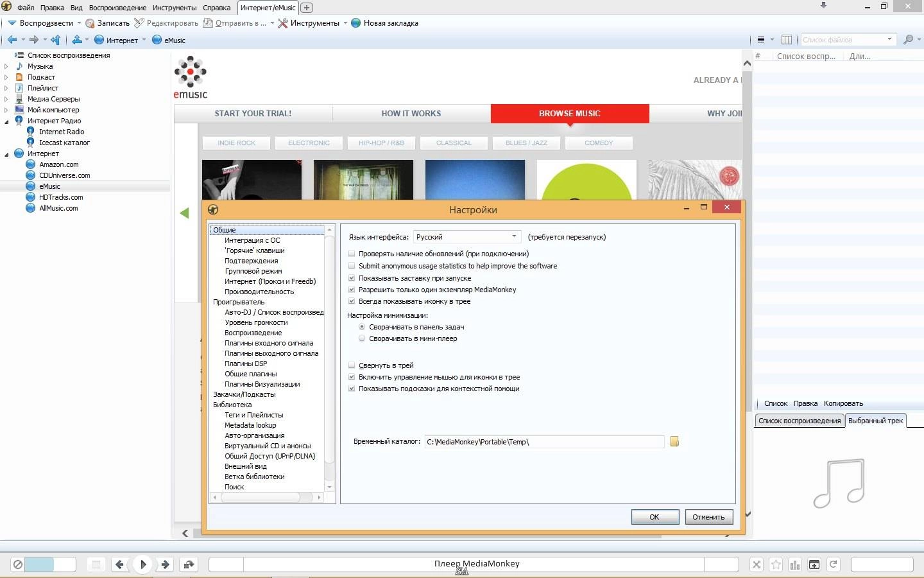Expand the Музыка tree node
Image resolution: width=924 pixels, height=578 pixels.
(6, 66)
